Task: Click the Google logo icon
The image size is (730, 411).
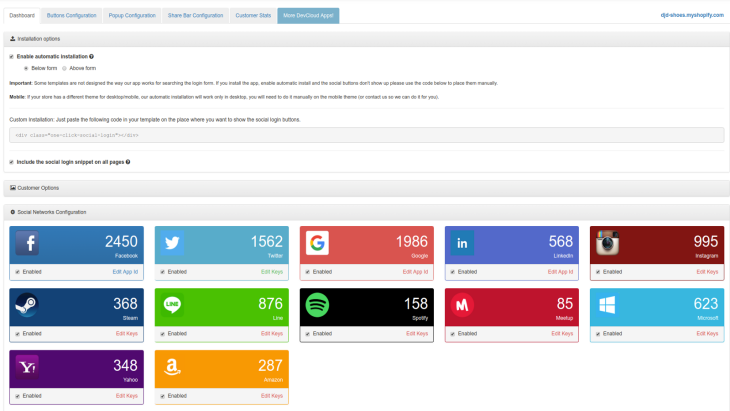Action: pyautogui.click(x=317, y=244)
